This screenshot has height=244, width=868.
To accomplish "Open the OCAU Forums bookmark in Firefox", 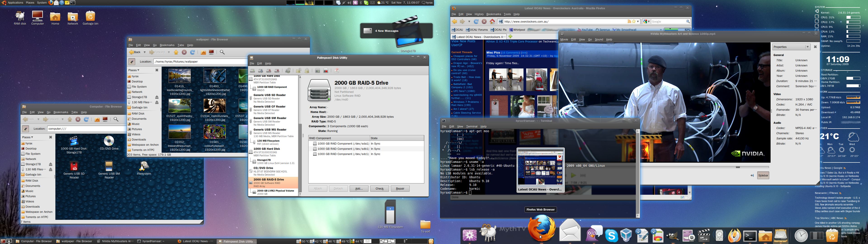I will (x=477, y=30).
